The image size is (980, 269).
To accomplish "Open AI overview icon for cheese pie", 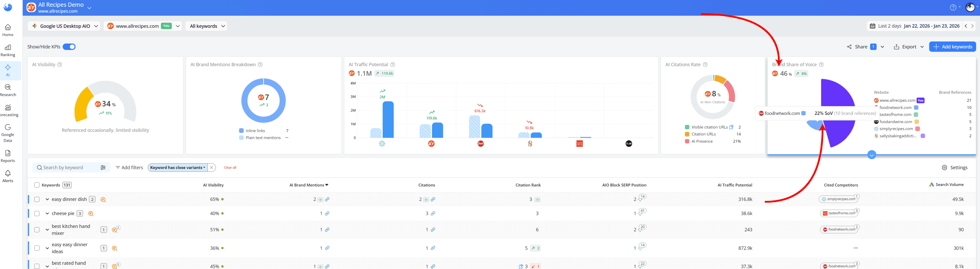I will point(91,214).
